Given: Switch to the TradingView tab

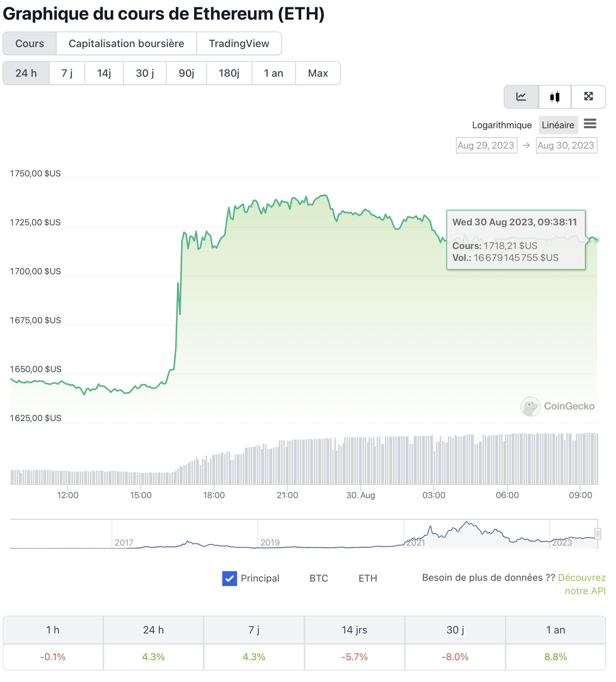Looking at the screenshot, I should tap(239, 44).
